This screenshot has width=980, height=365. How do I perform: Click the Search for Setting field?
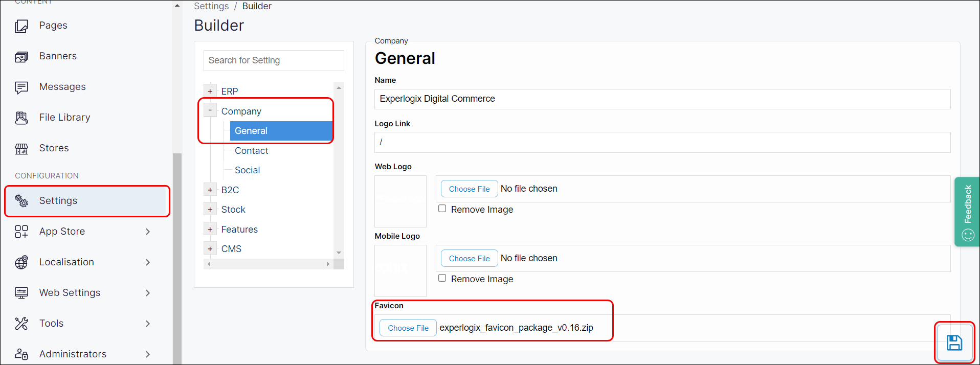[x=274, y=60]
